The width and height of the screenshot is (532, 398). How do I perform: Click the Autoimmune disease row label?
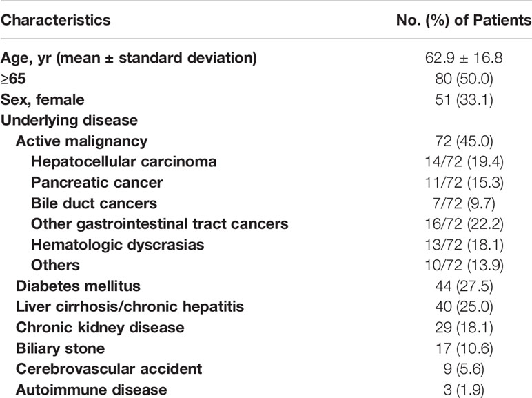coord(91,390)
